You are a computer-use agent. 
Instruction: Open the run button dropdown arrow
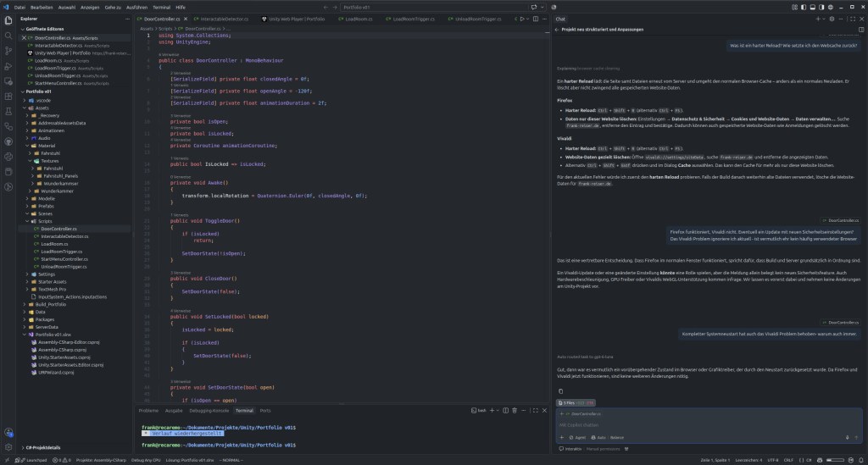pyautogui.click(x=527, y=19)
